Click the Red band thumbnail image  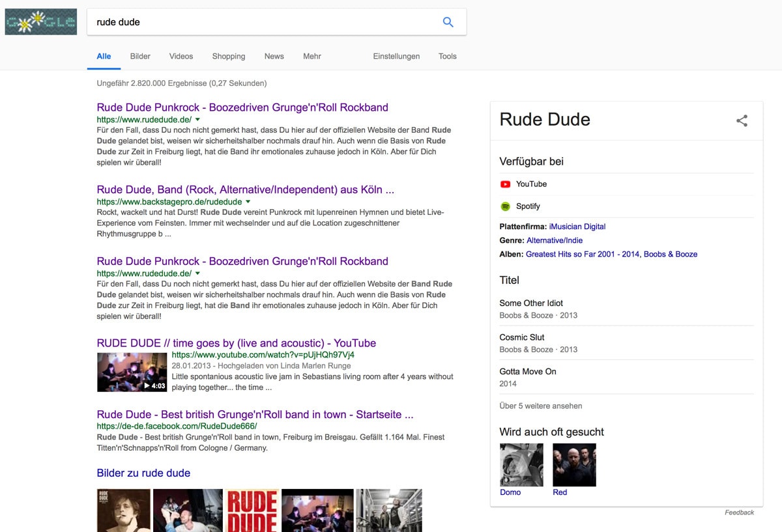click(574, 465)
